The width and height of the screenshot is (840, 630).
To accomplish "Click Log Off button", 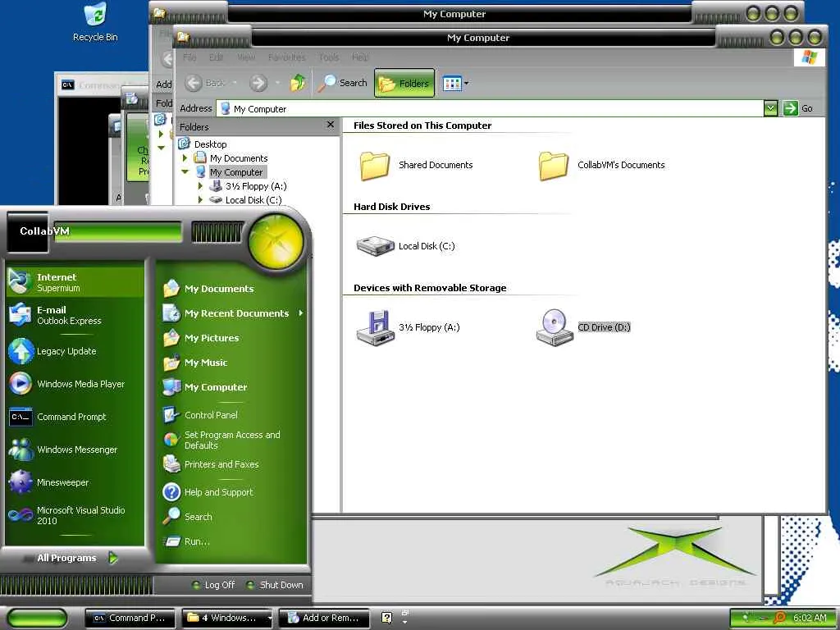I will (x=214, y=585).
